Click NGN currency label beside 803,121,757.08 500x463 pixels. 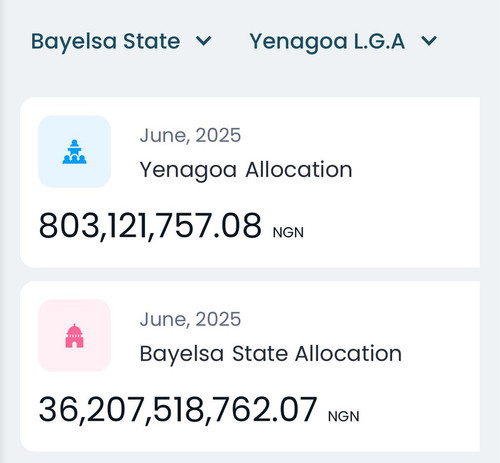(288, 233)
